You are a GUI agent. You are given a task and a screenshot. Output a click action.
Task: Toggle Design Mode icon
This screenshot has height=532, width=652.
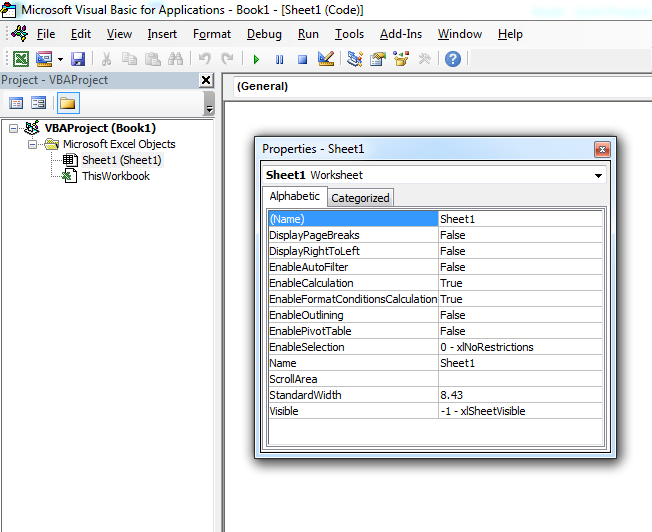(x=326, y=59)
